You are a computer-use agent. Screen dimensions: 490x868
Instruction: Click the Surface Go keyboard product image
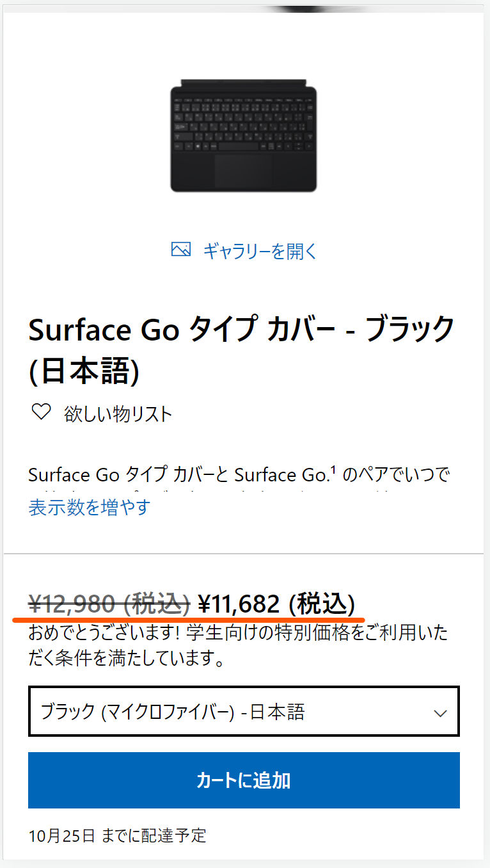click(x=244, y=136)
